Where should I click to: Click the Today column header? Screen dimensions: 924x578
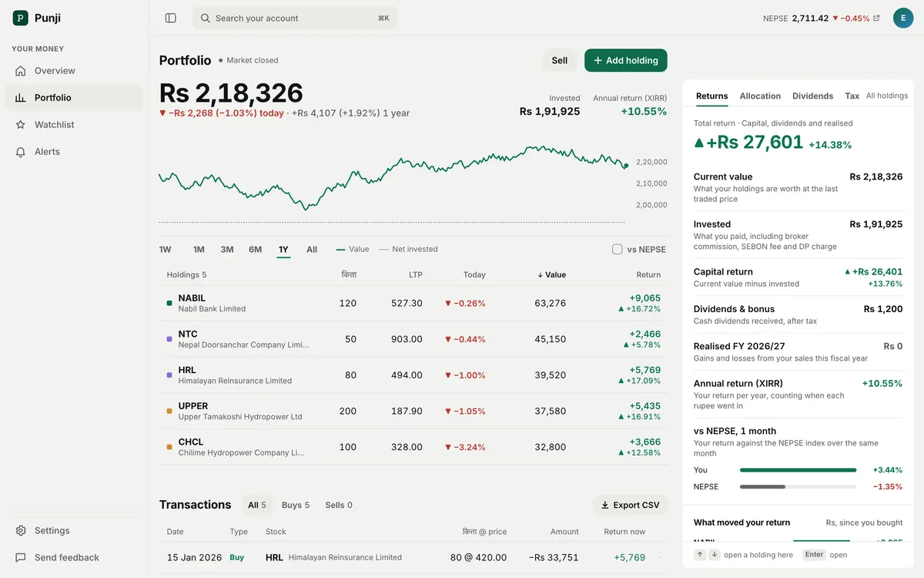[x=474, y=274]
